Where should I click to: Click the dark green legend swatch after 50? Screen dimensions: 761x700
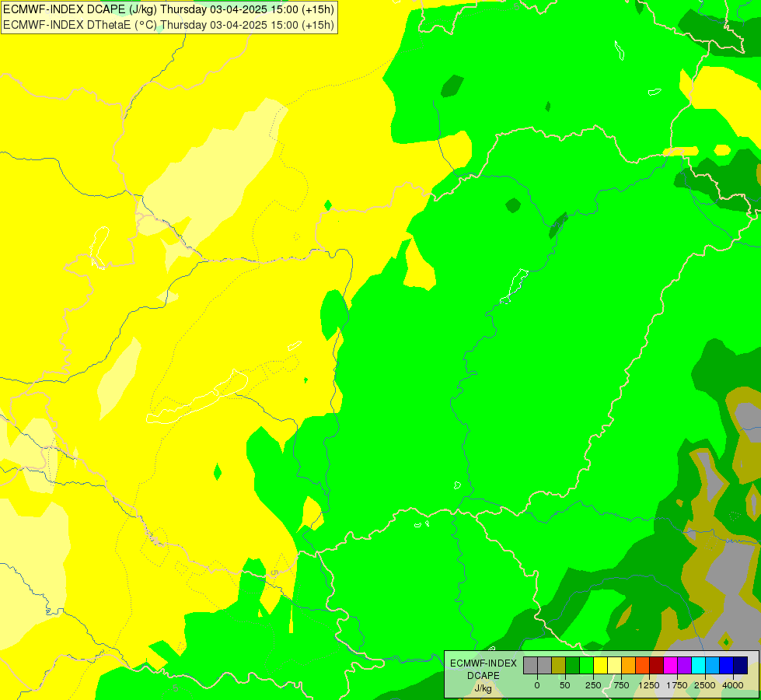[573, 665]
